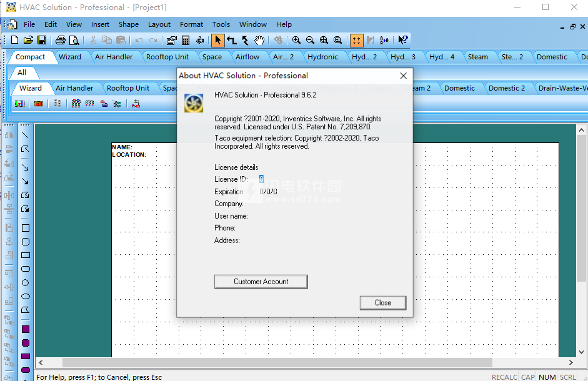
Task: Click the vertical scrollbar up arrow
Action: pos(581,130)
